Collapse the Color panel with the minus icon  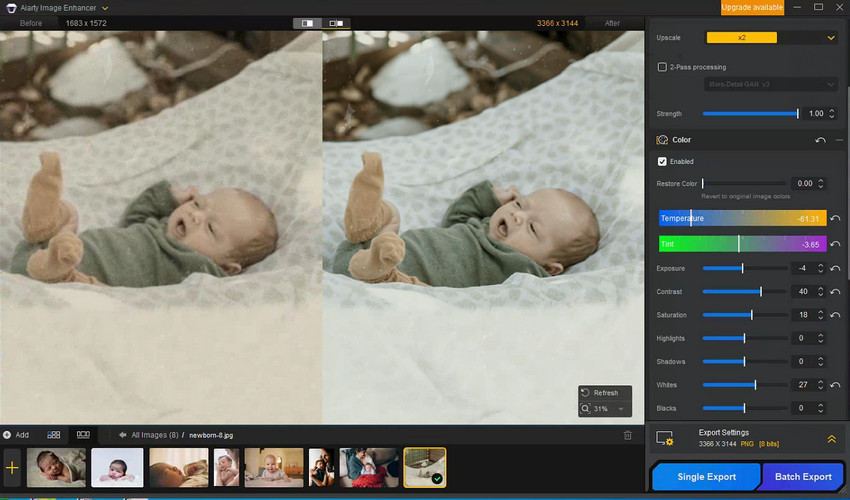coord(839,140)
